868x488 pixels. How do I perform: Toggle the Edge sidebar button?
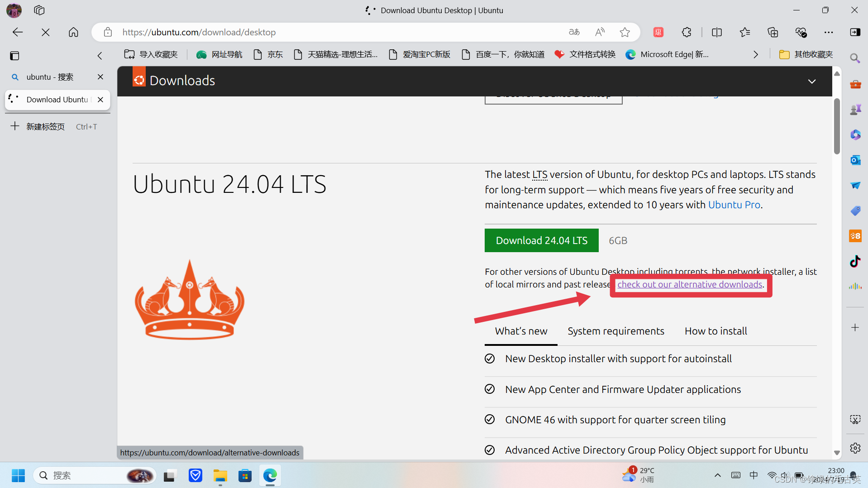(x=855, y=32)
